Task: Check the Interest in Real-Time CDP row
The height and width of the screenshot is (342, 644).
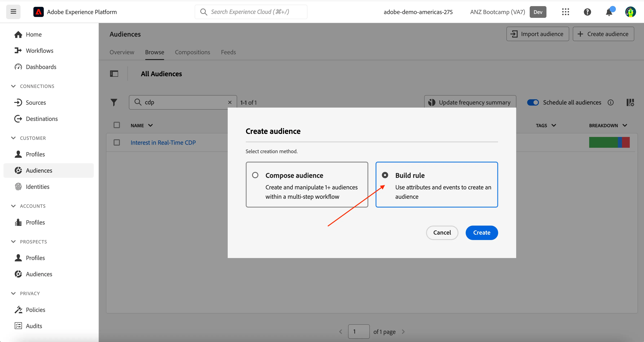Action: (116, 142)
